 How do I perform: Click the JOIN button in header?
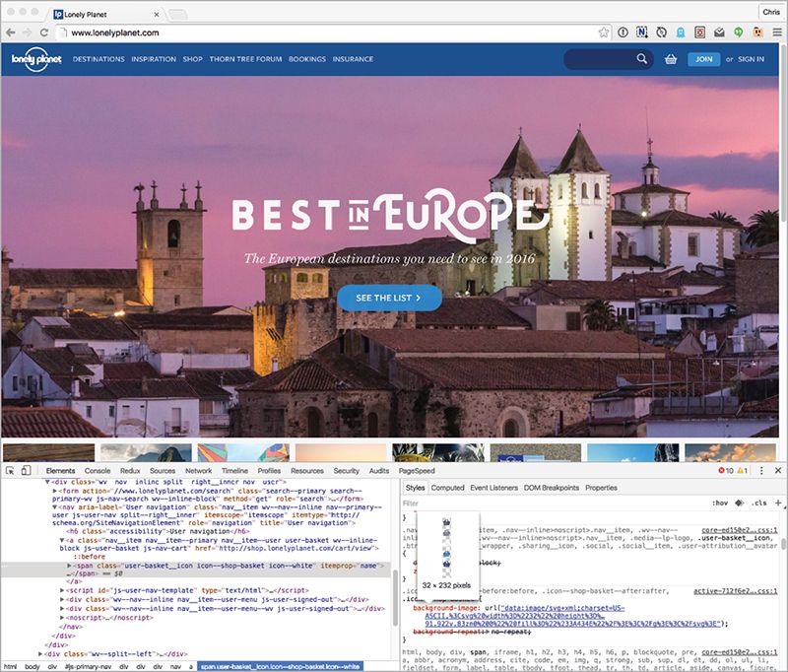[703, 59]
